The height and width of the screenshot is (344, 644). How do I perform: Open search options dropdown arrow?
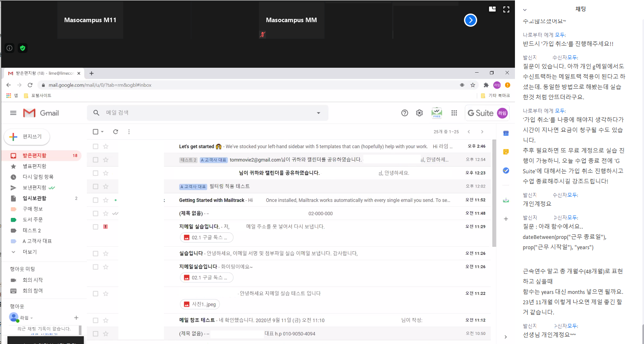point(319,113)
